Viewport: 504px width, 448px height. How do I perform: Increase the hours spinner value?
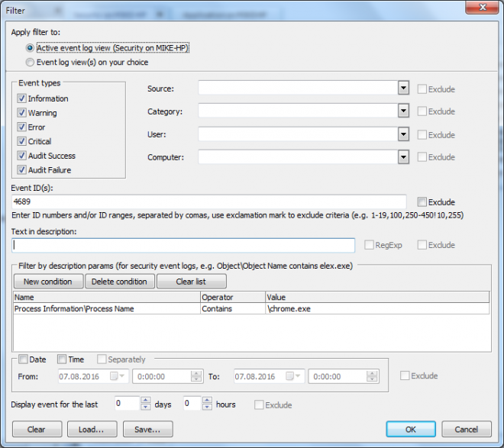coord(207,400)
